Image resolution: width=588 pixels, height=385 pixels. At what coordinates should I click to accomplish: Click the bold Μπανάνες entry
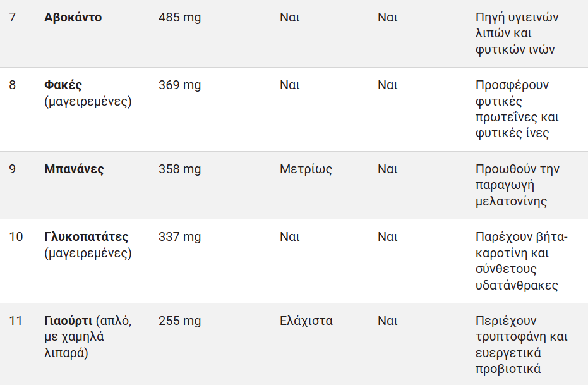click(x=74, y=169)
